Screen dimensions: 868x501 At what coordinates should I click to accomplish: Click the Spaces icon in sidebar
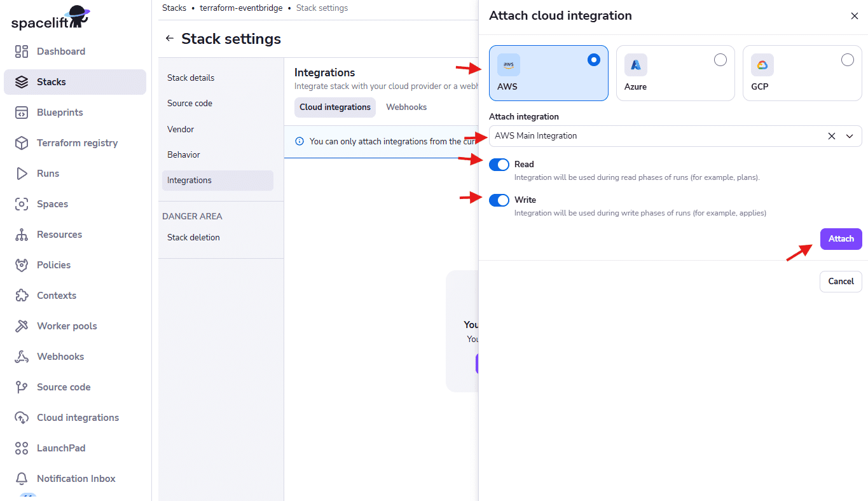[x=22, y=204]
